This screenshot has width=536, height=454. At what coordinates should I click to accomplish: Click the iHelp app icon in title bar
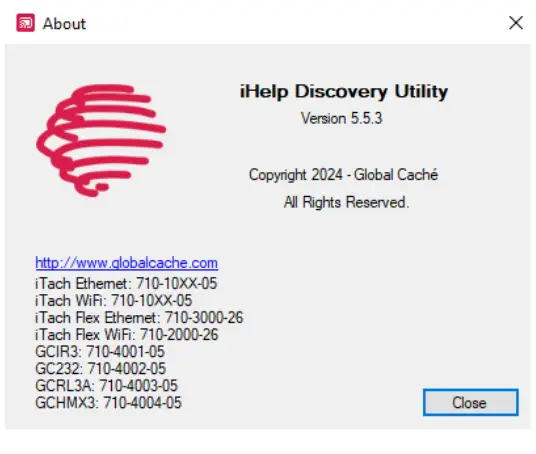(25, 23)
